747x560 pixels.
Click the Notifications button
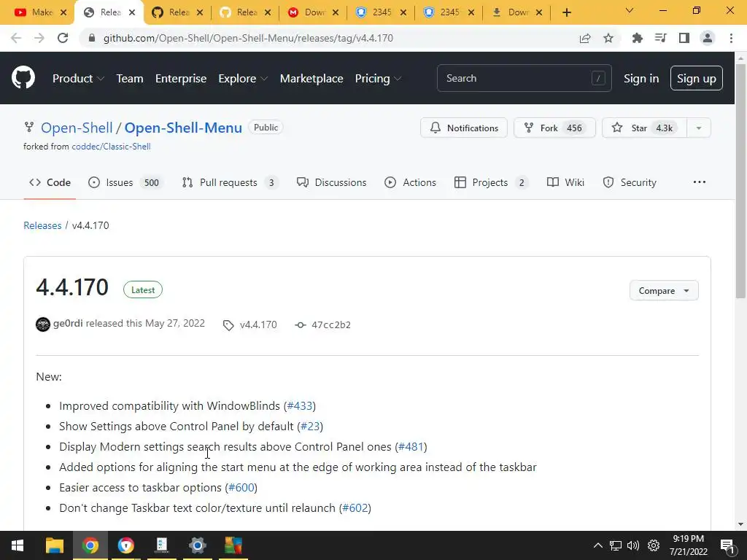pos(463,128)
